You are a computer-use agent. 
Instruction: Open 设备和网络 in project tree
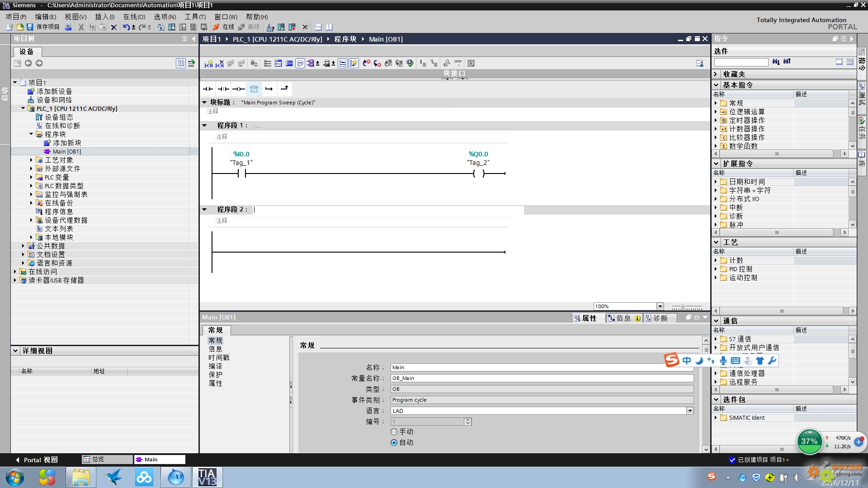click(54, 100)
